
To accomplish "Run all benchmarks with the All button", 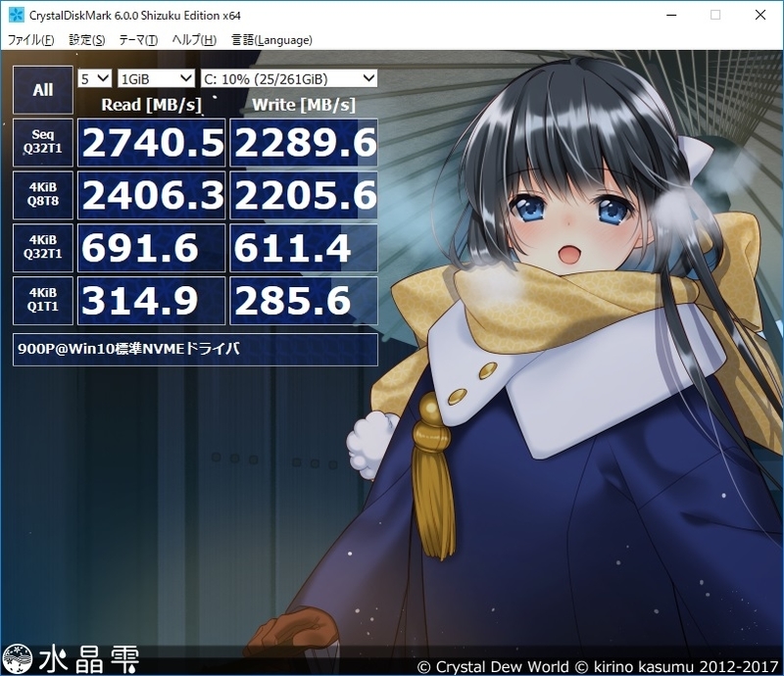I will pos(43,90).
